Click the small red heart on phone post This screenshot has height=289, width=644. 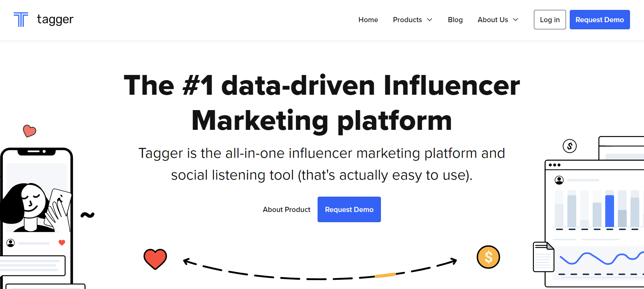click(x=62, y=243)
